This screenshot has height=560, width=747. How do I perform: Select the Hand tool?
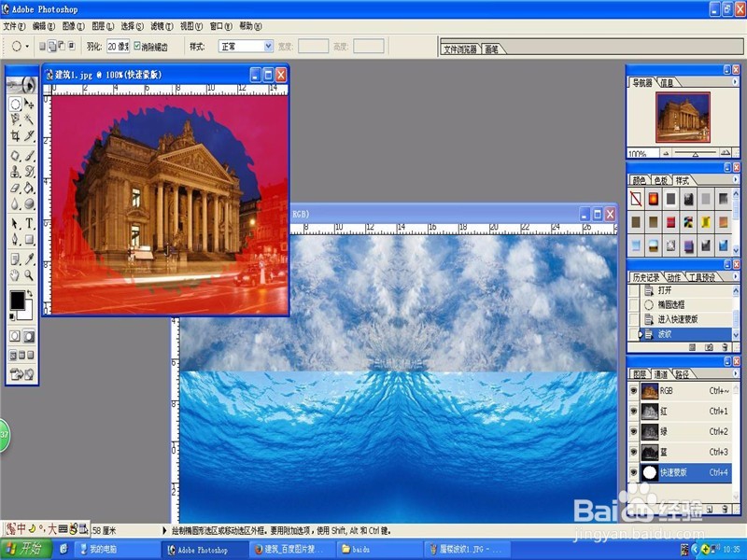click(x=15, y=275)
